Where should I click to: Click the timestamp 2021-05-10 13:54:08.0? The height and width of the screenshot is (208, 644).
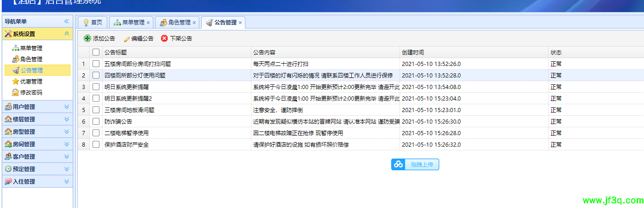point(431,87)
